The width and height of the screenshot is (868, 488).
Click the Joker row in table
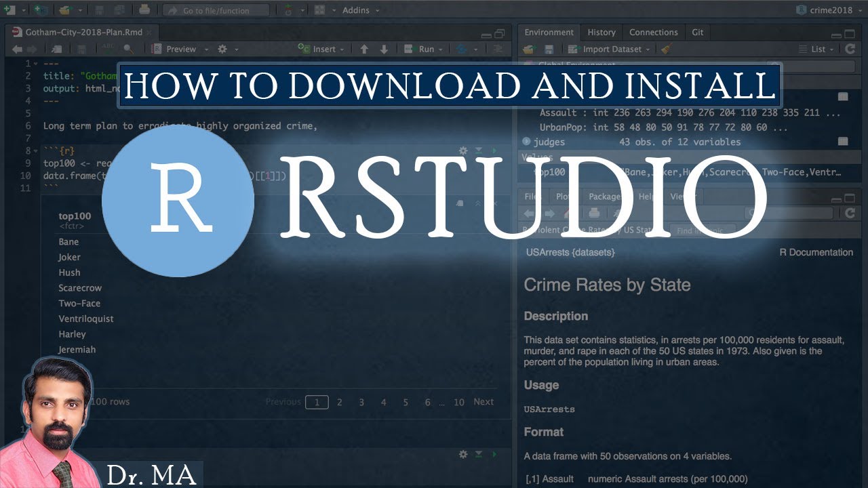pyautogui.click(x=69, y=257)
